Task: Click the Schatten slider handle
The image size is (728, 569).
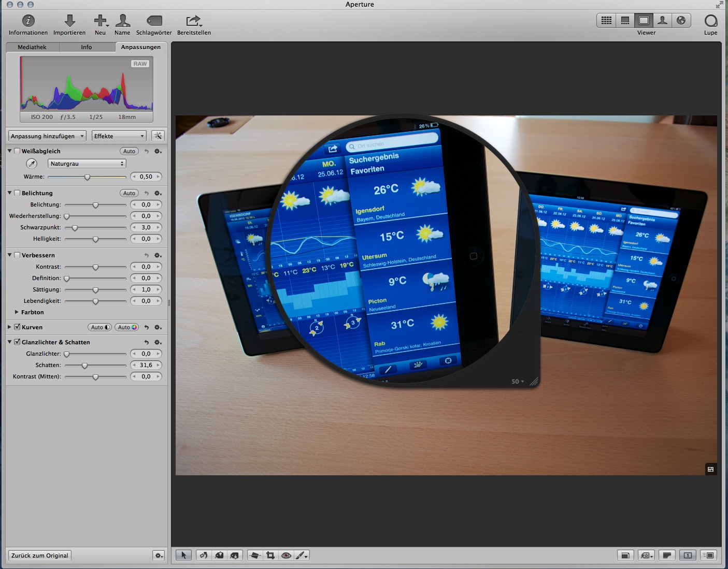Action: point(84,366)
